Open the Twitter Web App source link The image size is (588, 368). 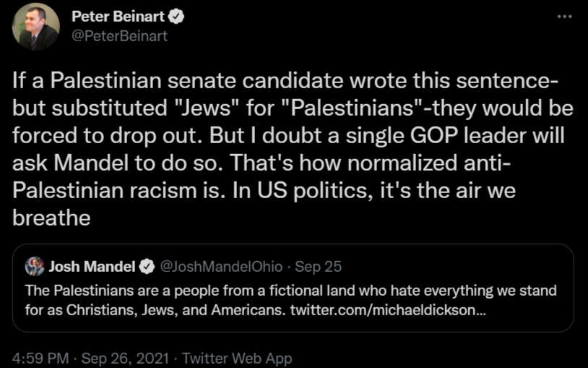pyautogui.click(x=237, y=358)
